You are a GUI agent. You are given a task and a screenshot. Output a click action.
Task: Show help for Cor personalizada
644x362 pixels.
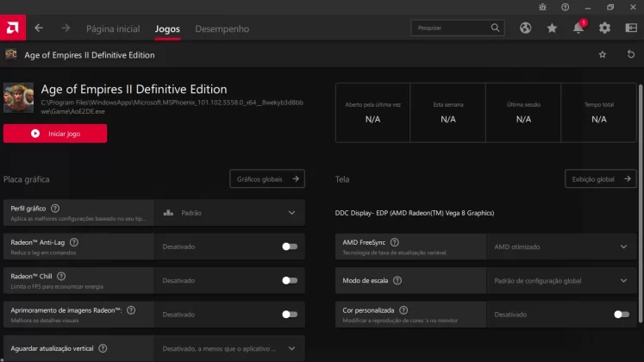click(x=403, y=310)
